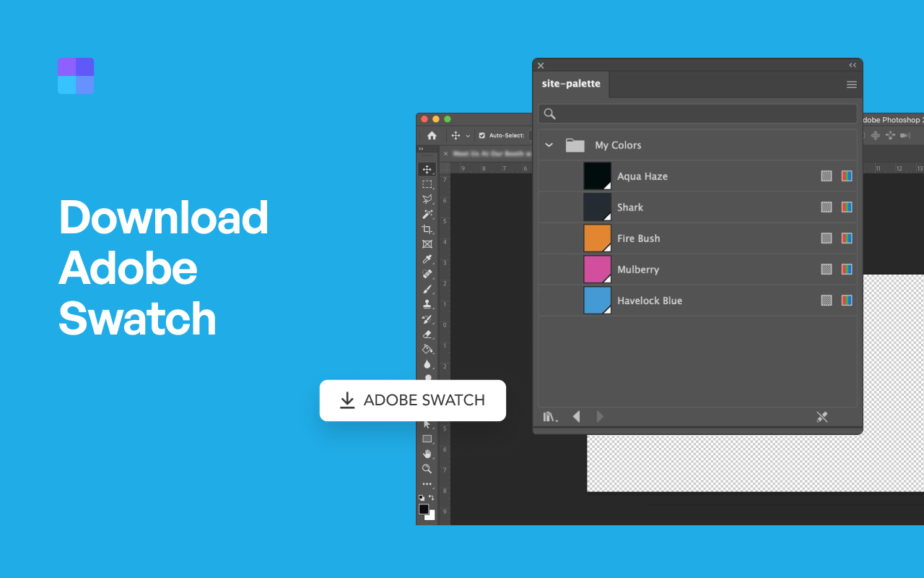Select the Zoom tool in the toolbar

point(427,469)
